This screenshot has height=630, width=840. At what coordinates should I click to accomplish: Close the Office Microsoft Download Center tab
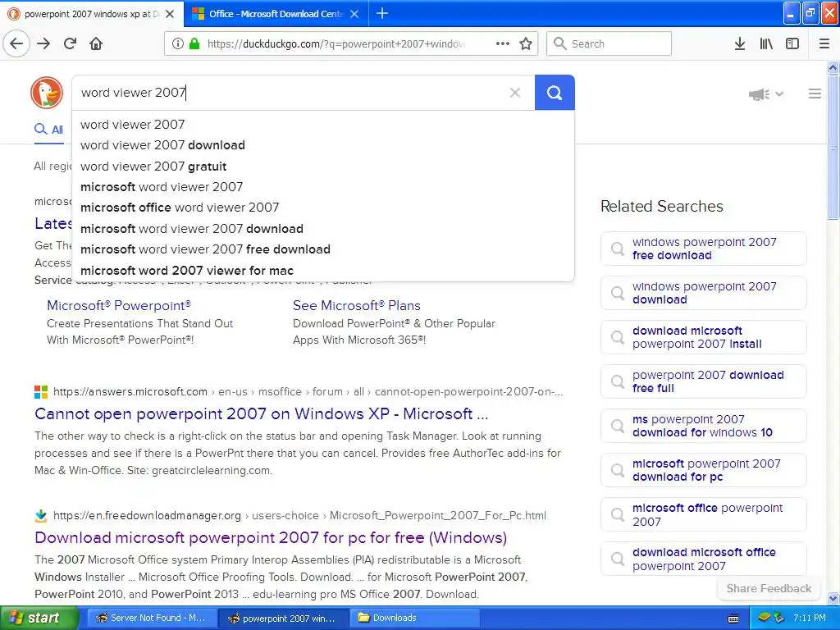pos(354,14)
